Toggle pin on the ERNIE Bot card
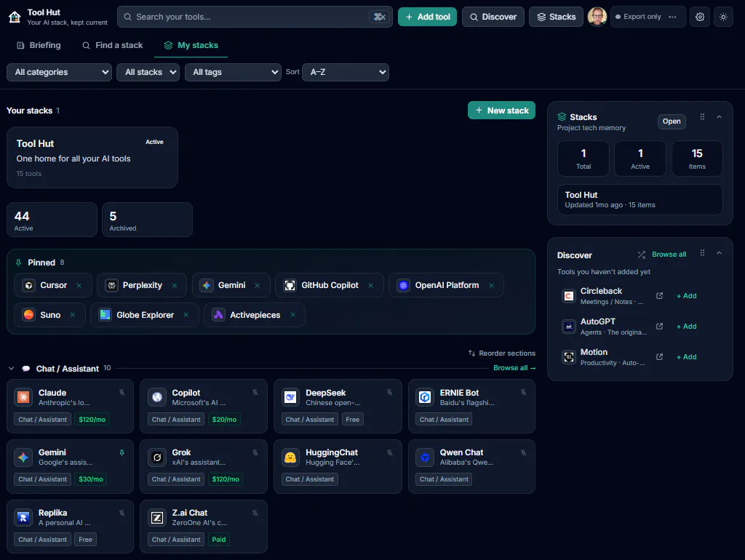 coord(523,392)
